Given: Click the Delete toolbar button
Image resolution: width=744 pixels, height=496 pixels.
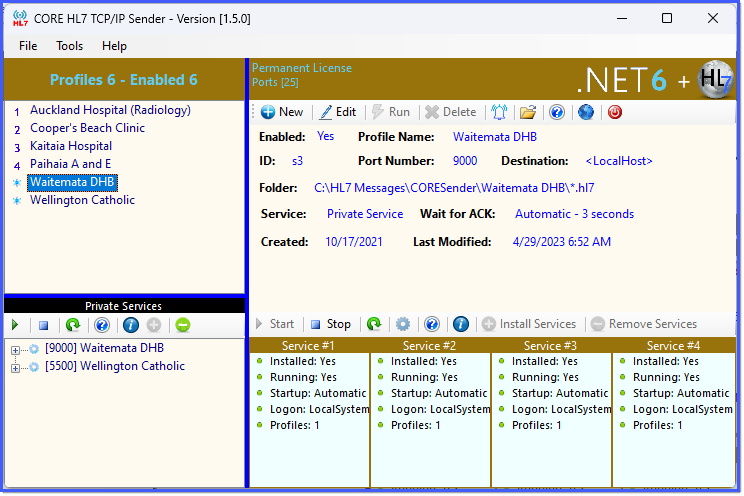Looking at the screenshot, I should click(451, 112).
